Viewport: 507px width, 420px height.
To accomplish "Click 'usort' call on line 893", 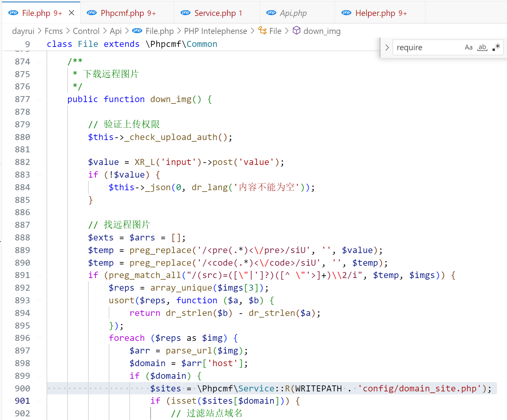I will click(x=121, y=300).
